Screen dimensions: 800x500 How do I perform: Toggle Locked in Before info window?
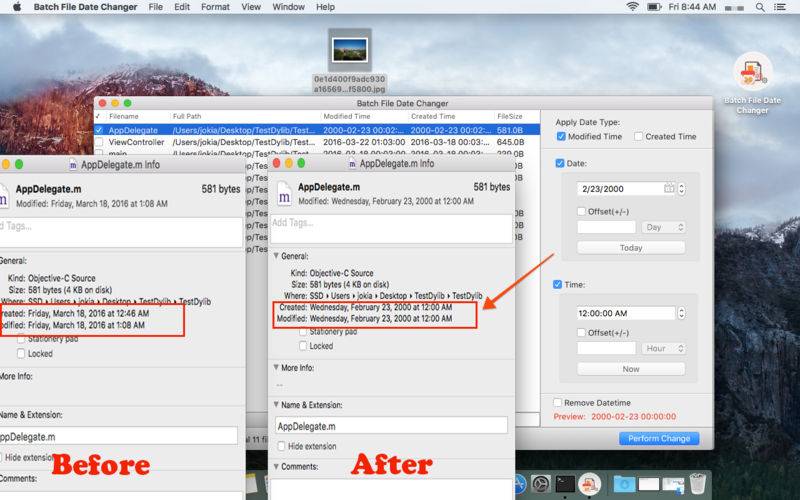21,353
